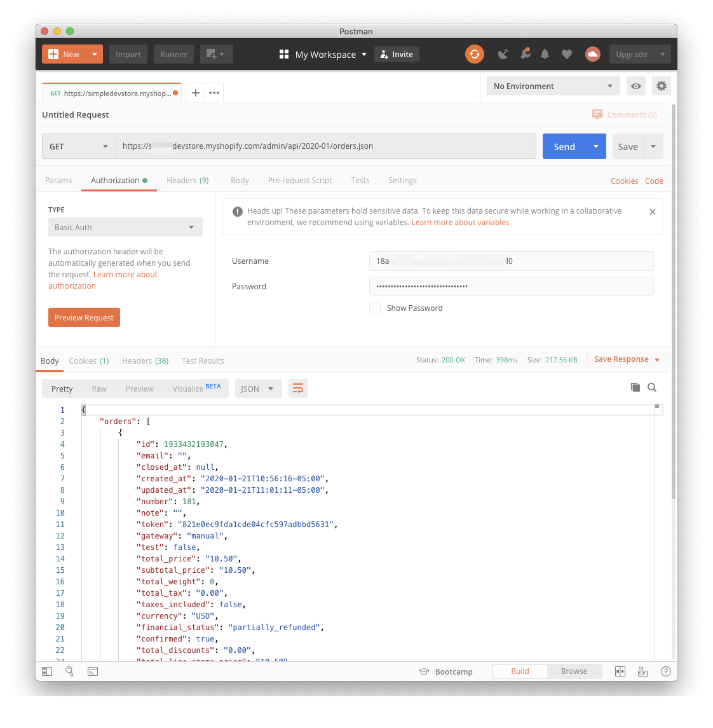Open the Learn more about variables link
The width and height of the screenshot is (713, 728).
coord(460,223)
